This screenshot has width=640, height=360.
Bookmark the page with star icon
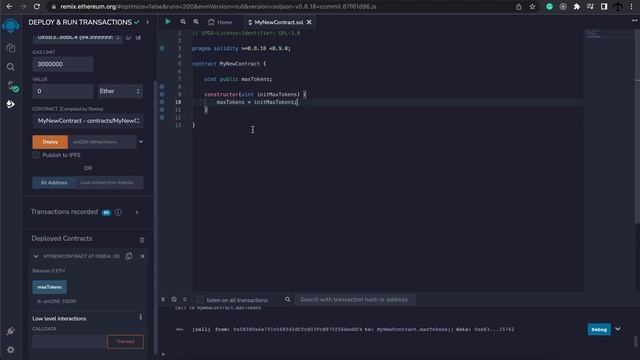(532, 7)
